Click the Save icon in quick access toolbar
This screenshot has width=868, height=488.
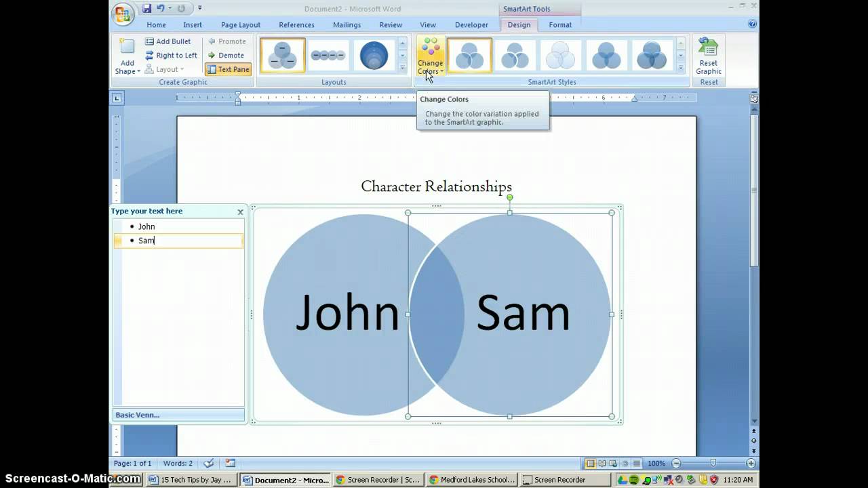146,9
